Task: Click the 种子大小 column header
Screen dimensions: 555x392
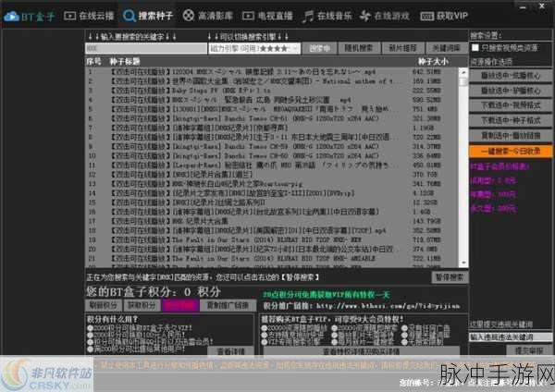Action: tap(433, 62)
